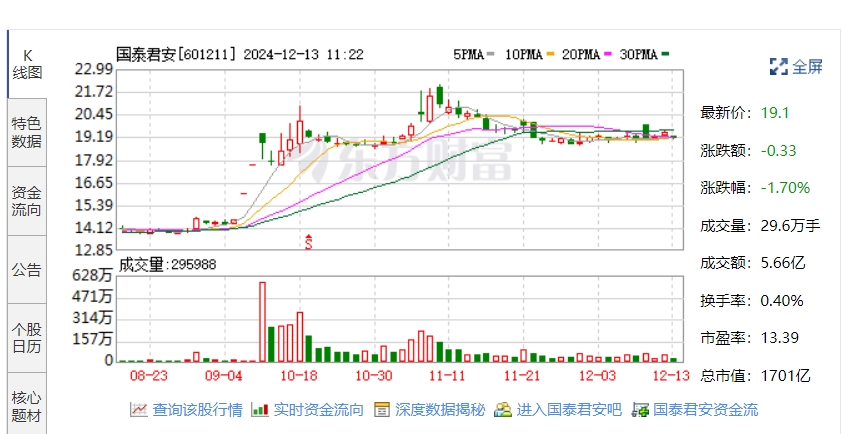Open the 公告 tab
The width and height of the screenshot is (842, 434).
click(x=27, y=269)
